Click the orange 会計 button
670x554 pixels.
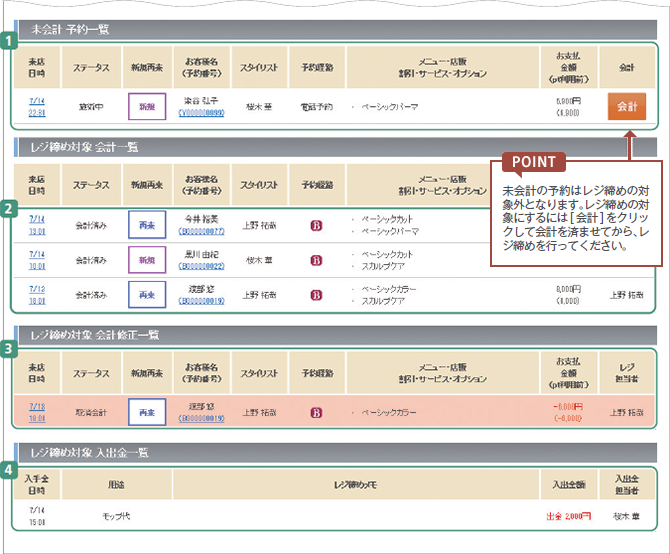pos(626,105)
